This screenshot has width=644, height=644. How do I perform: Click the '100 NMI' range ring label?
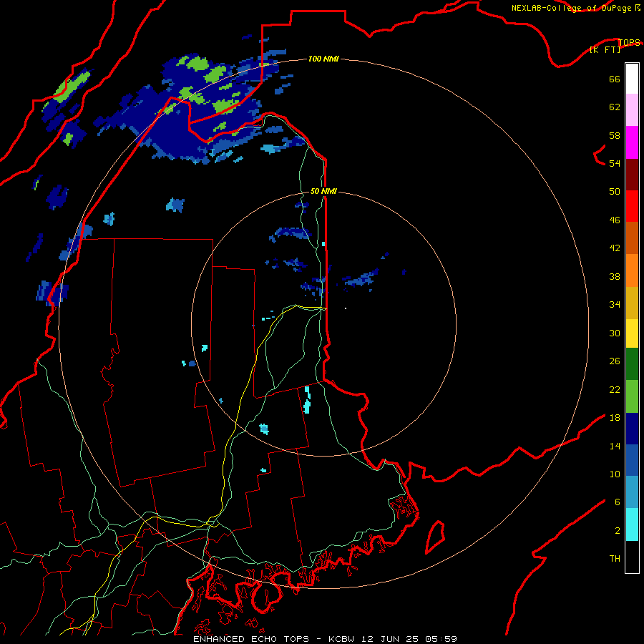pos(323,59)
